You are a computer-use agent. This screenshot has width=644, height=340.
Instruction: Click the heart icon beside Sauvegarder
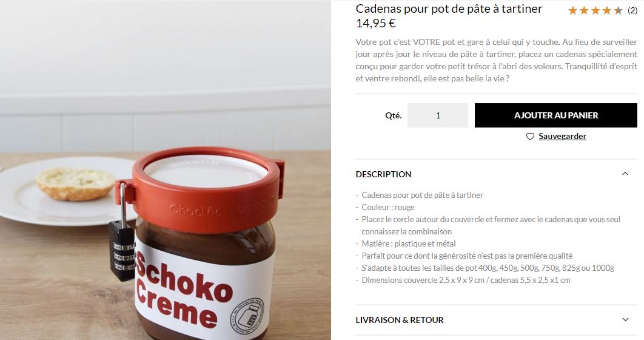530,137
